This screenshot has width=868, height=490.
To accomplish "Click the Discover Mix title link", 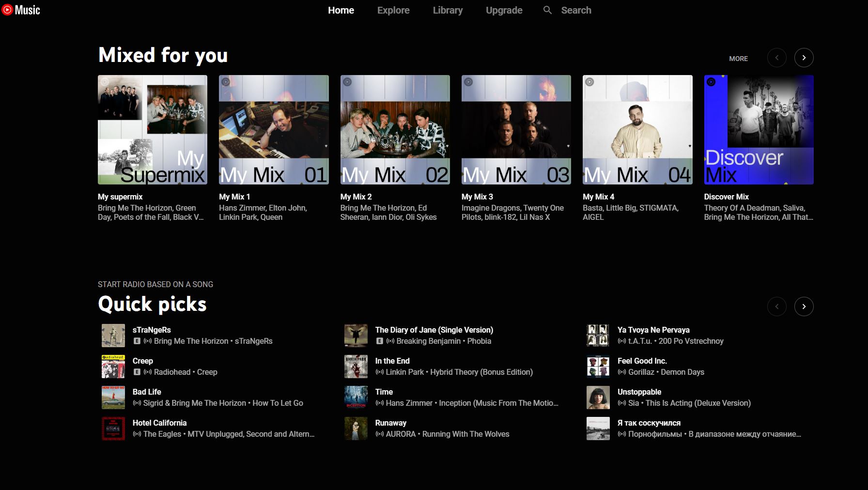I will pos(727,197).
